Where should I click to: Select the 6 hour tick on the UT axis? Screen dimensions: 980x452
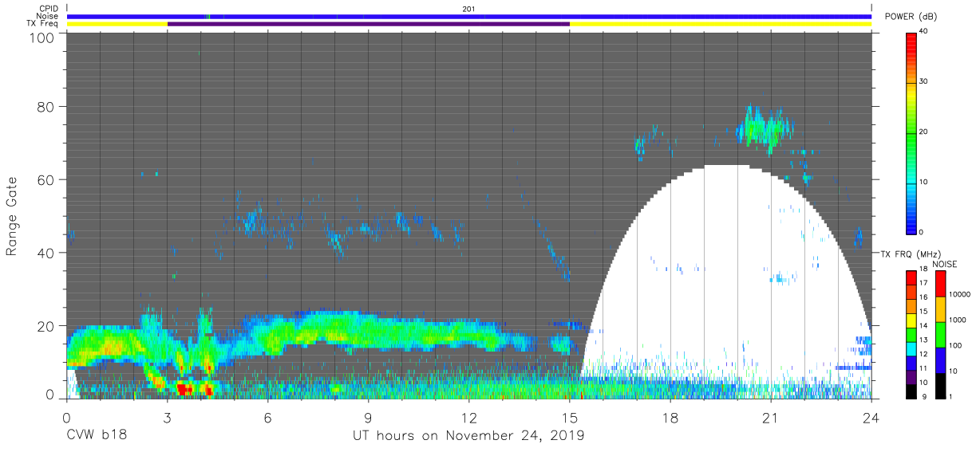click(267, 417)
